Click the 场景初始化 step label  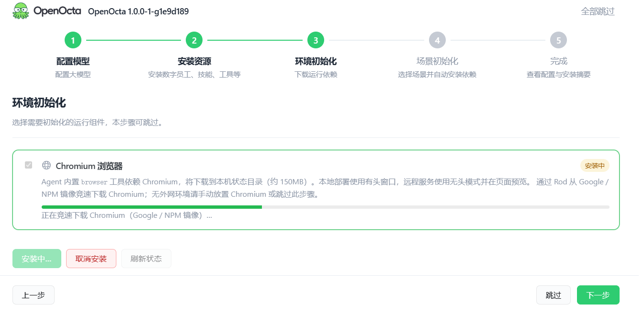tap(437, 61)
